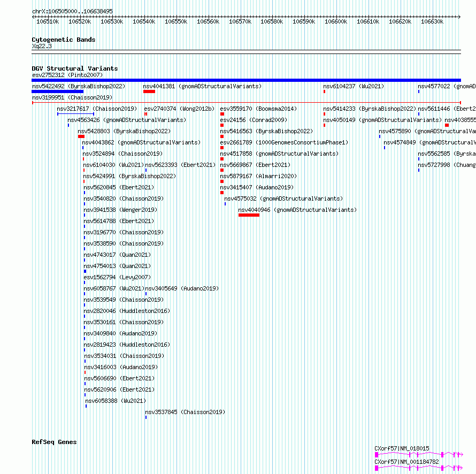Click the 106600k ruler position label

(336, 21)
